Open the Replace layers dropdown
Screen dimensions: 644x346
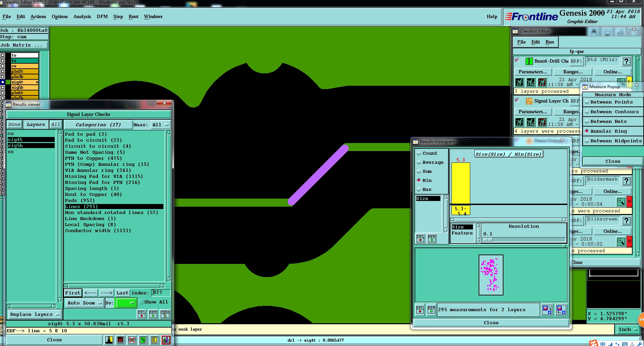[35, 315]
